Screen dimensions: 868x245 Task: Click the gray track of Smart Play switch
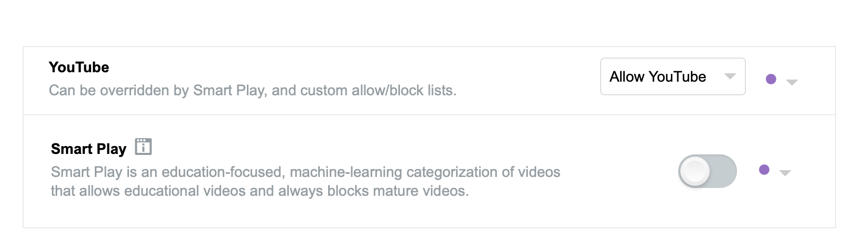pos(723,171)
